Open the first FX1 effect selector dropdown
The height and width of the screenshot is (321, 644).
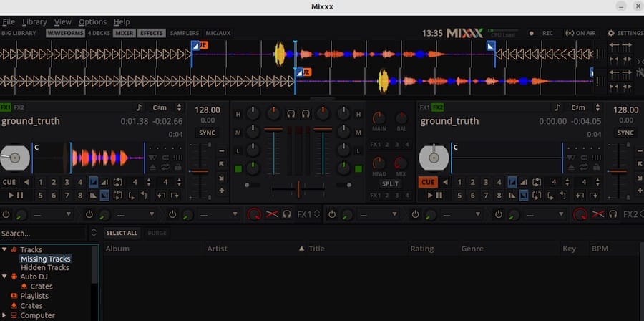tap(52, 214)
